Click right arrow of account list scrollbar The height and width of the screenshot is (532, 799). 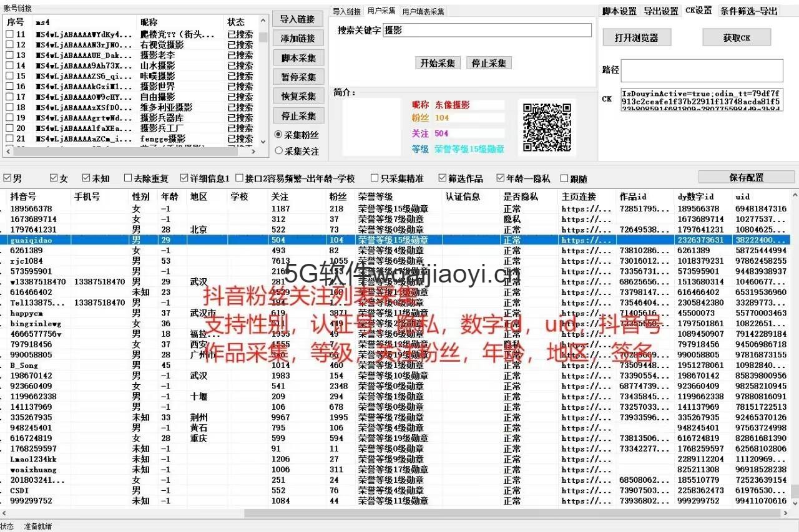[x=253, y=152]
